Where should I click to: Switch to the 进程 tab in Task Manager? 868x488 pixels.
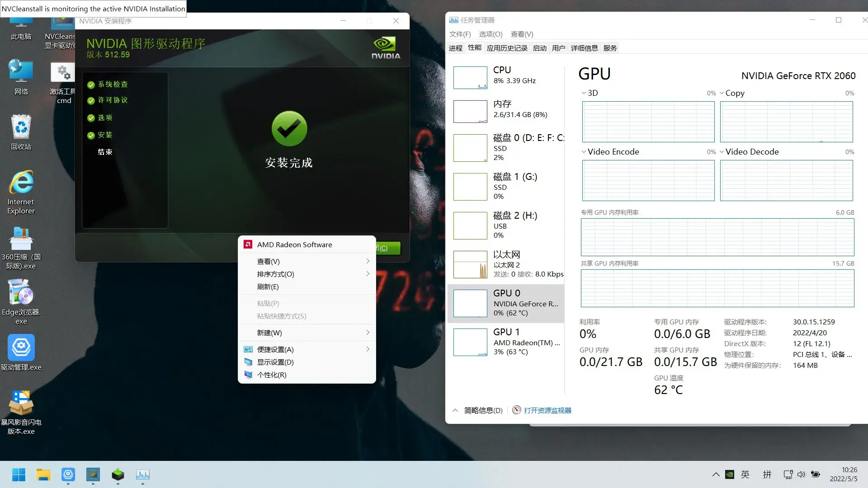456,48
